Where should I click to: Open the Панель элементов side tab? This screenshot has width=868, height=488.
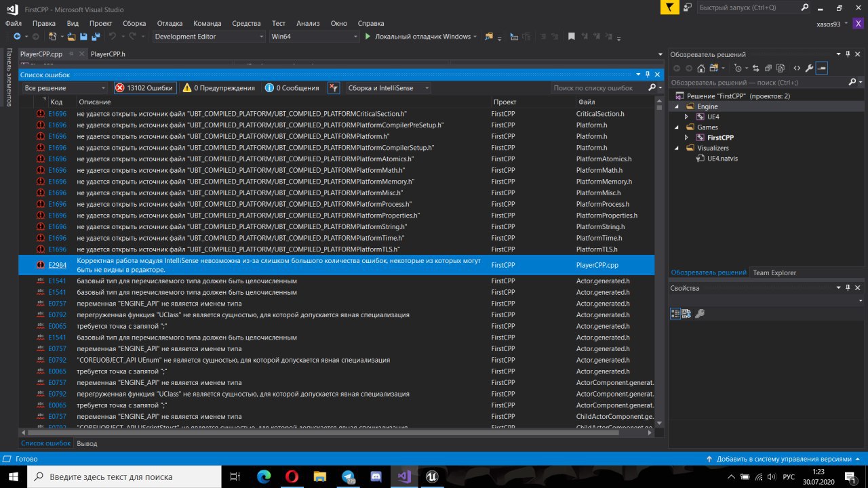coord(9,77)
